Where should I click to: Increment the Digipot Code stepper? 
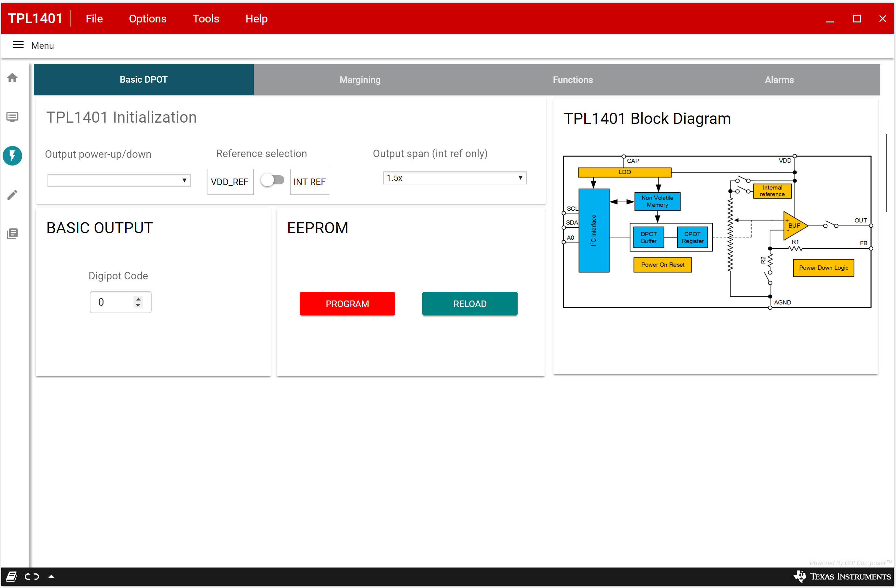[138, 299]
